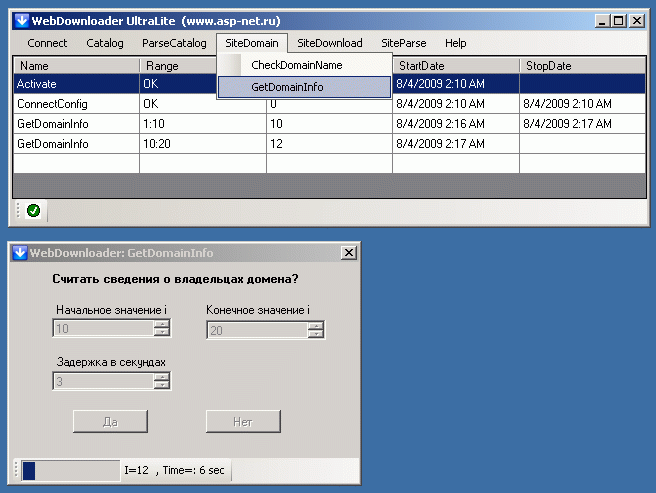This screenshot has width=656, height=493.
Task: Click ConnectConfig stop date 8/4/2009 2:10 AM
Action: 582,104
